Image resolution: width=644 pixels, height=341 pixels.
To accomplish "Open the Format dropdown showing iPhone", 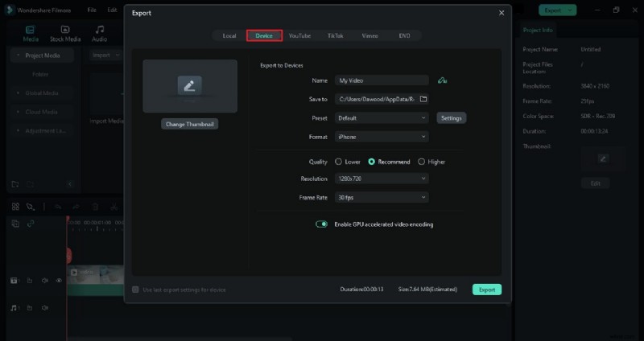I will (x=382, y=138).
